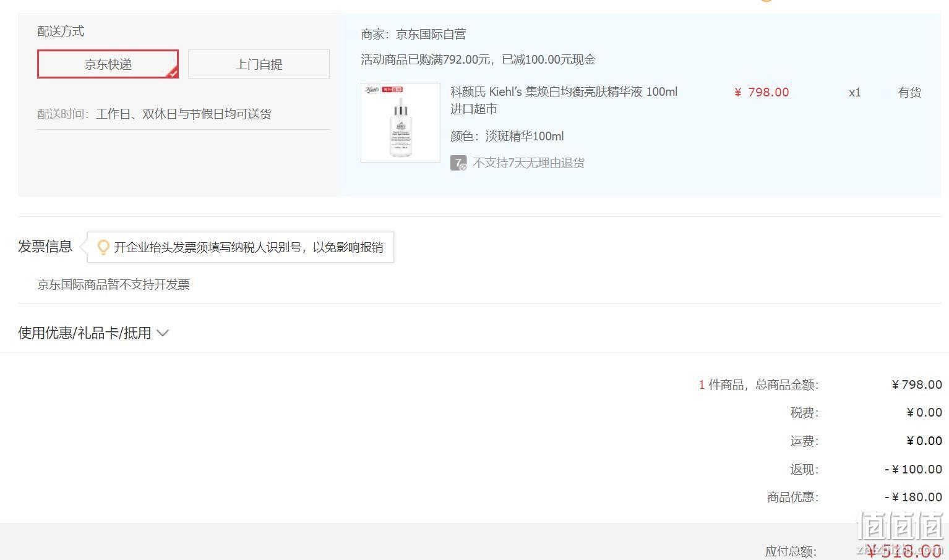Viewport: 949px width, 560px height.
Task: Open product link 科颜氏 Kiehl's 集焕白均衡亮肤精华液
Action: [564, 100]
